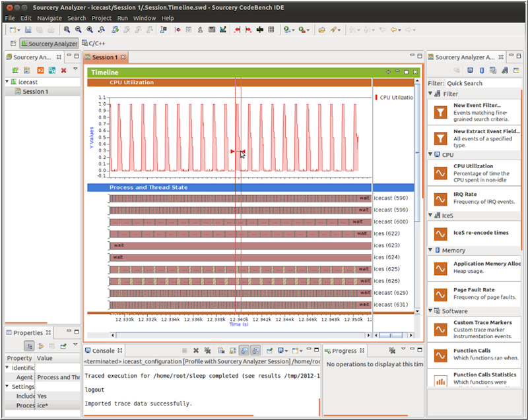528x420 pixels.
Task: Select the IceS re-encode times icon
Action: click(x=440, y=233)
